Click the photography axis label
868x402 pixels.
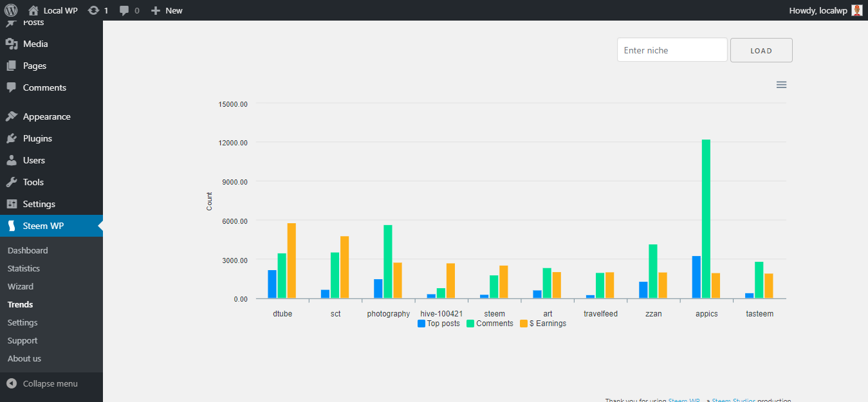pos(389,314)
